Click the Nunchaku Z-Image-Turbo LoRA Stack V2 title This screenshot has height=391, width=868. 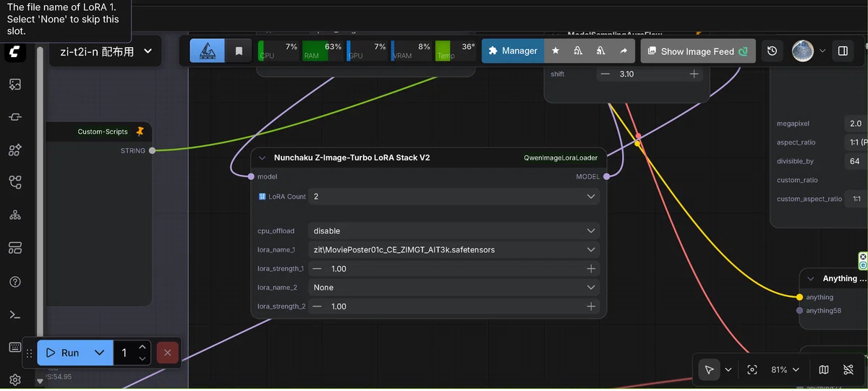point(352,158)
